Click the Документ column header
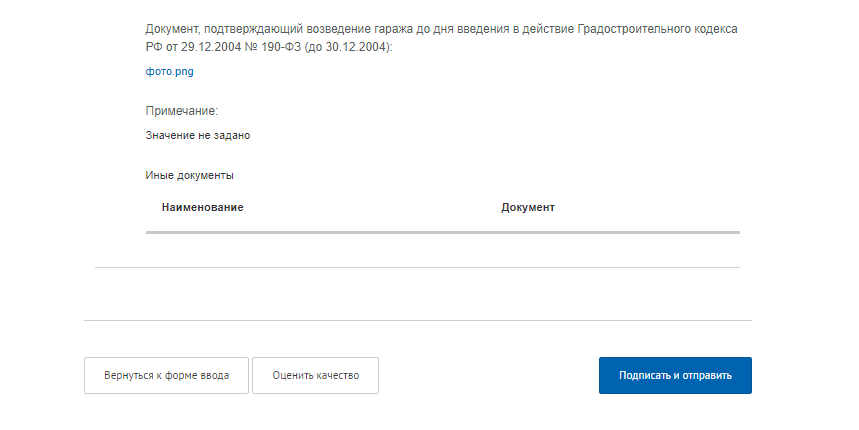Image resolution: width=859 pixels, height=430 pixels. tap(527, 207)
